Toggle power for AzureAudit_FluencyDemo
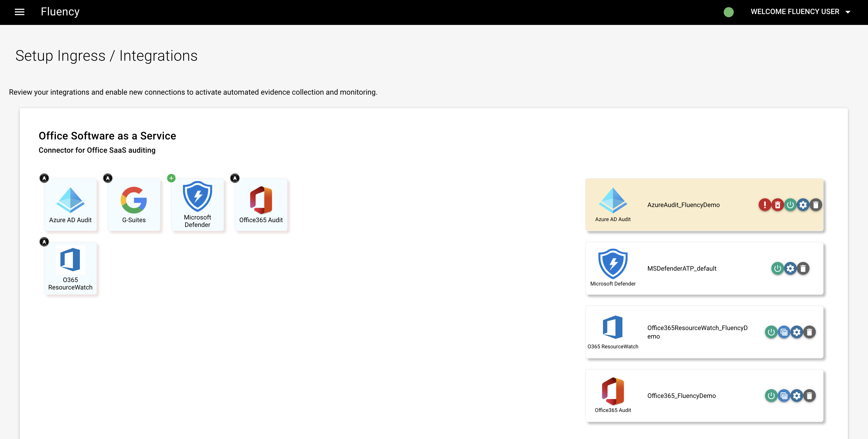The image size is (868, 439). (790, 205)
